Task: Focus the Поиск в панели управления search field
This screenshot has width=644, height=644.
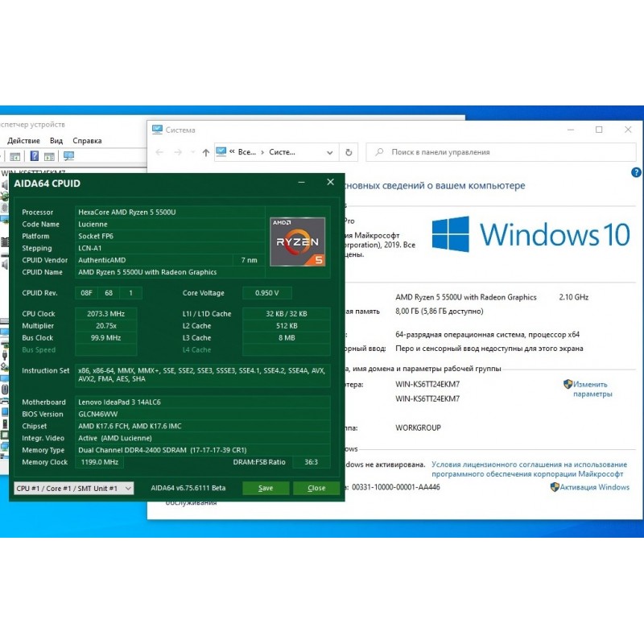Action: [501, 152]
